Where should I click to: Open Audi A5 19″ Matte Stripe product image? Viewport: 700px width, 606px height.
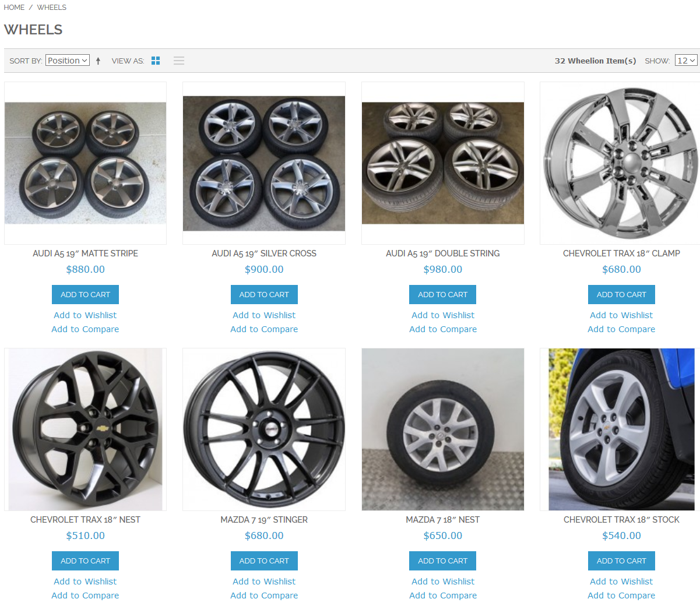click(x=85, y=163)
